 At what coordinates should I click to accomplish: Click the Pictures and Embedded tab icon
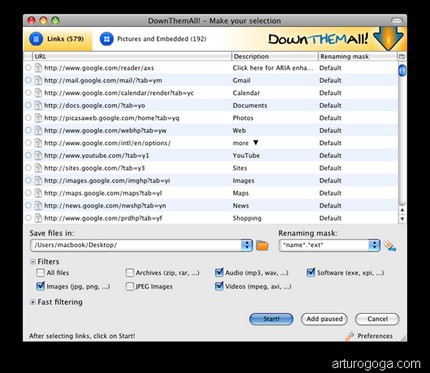click(x=107, y=39)
